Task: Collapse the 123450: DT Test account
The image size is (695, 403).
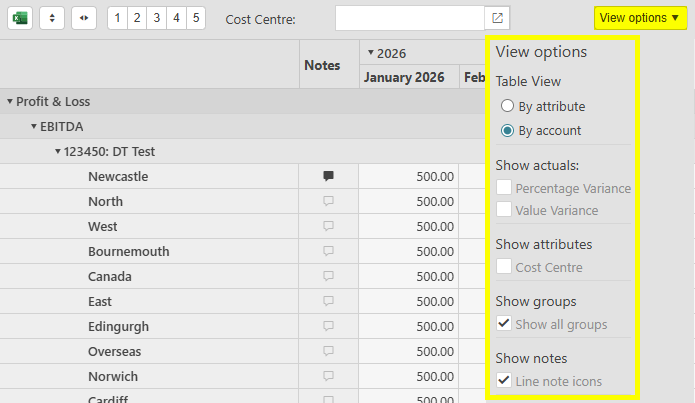Action: tap(58, 152)
